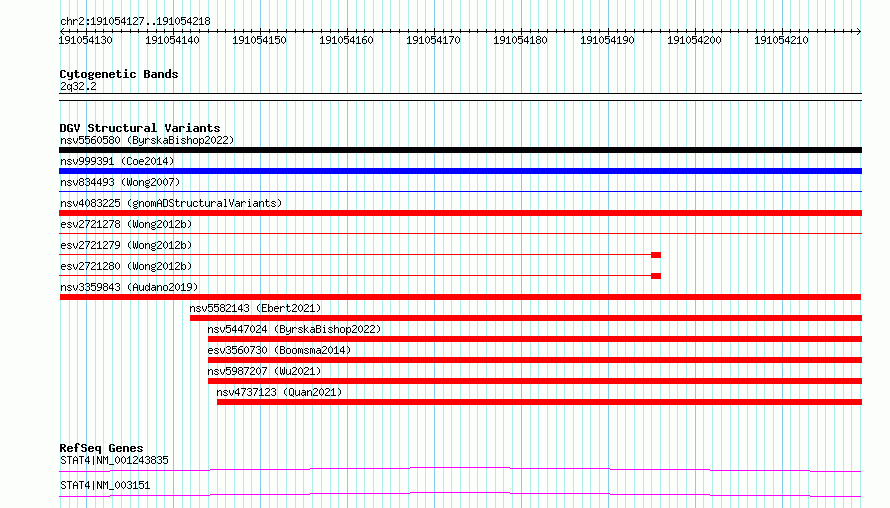
Task: Select variant label nsv4737123 (Quan2021)
Action: [x=279, y=392]
